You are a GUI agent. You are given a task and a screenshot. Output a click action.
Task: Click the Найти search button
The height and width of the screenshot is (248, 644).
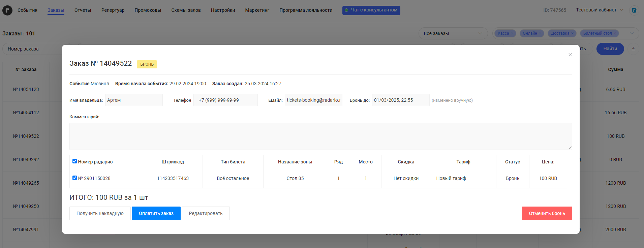coord(610,49)
